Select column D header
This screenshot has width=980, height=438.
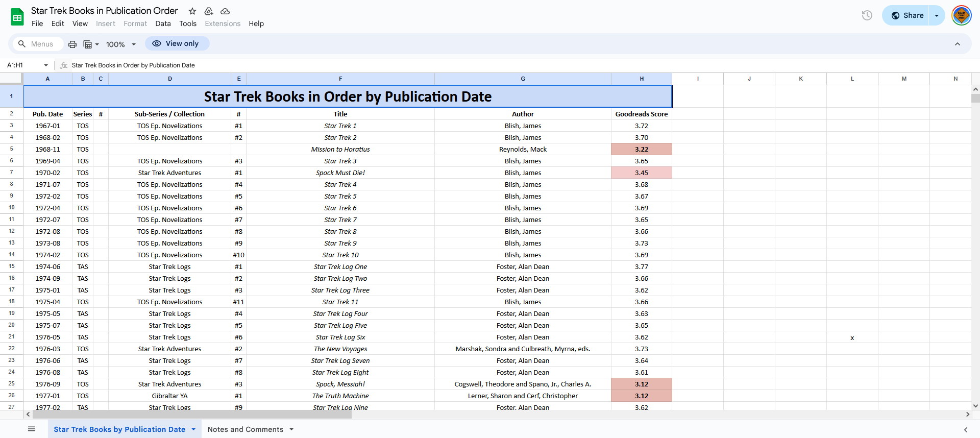[170, 79]
